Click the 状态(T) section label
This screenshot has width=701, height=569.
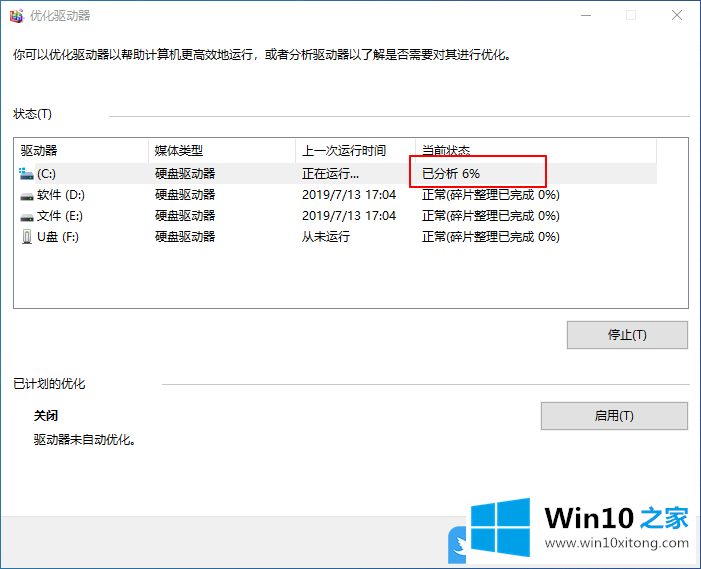click(x=32, y=114)
